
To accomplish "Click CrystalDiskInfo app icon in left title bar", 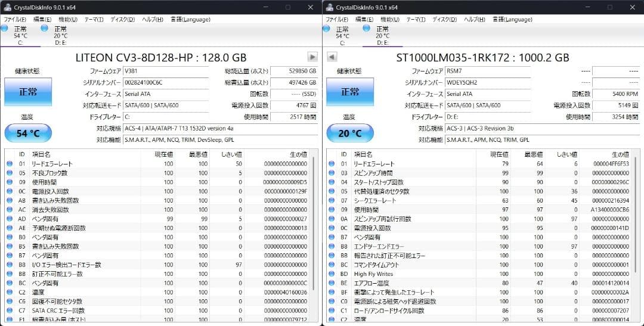I will click(x=7, y=7).
